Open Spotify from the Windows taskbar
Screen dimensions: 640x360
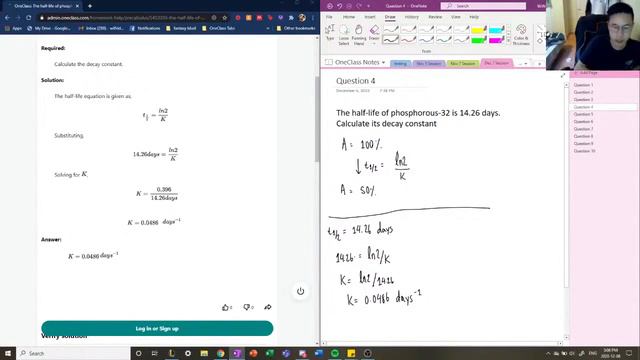(335, 353)
